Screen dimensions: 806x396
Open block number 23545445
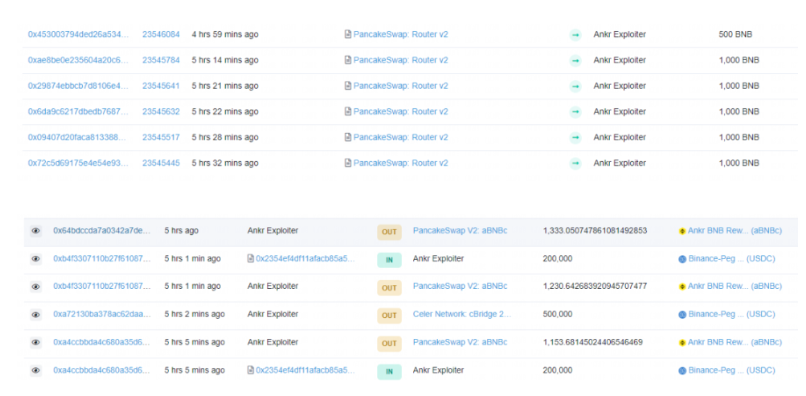click(161, 163)
